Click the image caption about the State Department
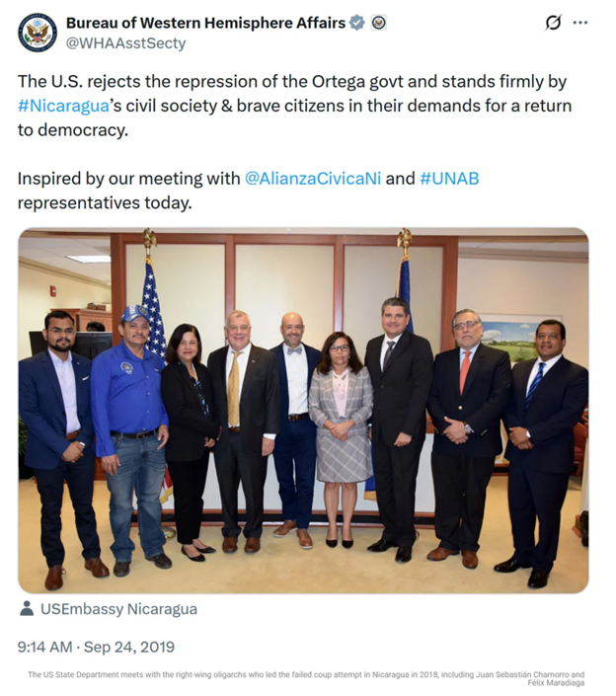This screenshot has width=616, height=696. [x=306, y=678]
